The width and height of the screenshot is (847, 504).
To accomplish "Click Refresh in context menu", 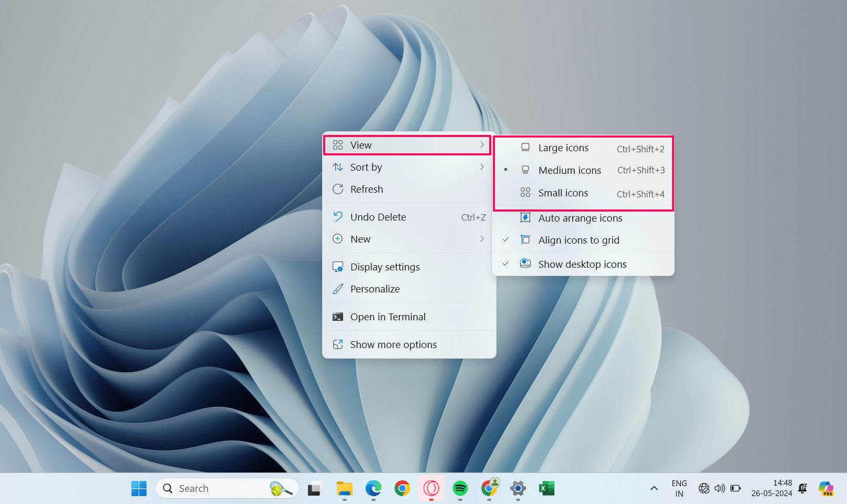I will coord(367,190).
